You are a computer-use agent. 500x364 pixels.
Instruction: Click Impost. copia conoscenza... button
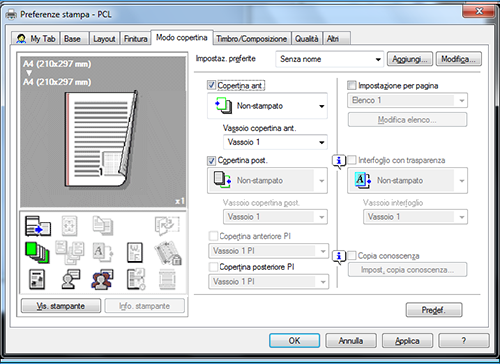pos(407,270)
